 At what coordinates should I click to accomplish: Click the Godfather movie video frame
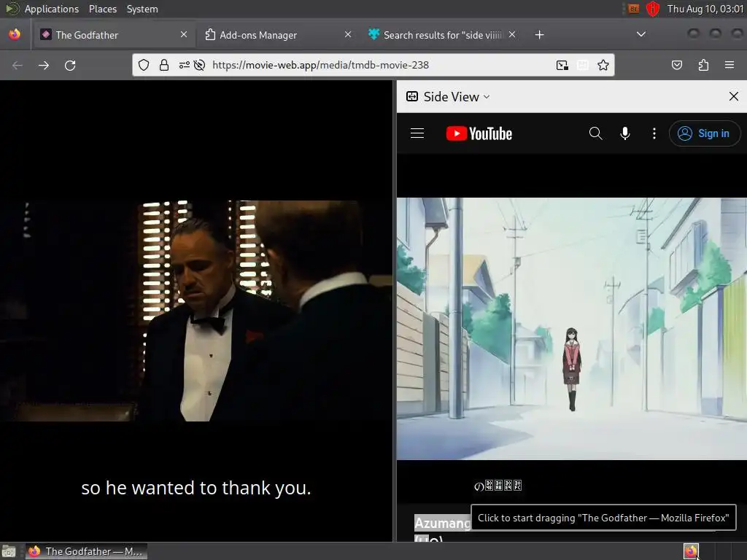196,311
